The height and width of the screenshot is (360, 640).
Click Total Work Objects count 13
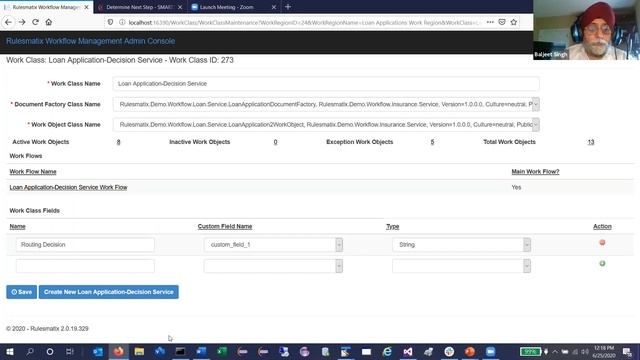pyautogui.click(x=591, y=142)
